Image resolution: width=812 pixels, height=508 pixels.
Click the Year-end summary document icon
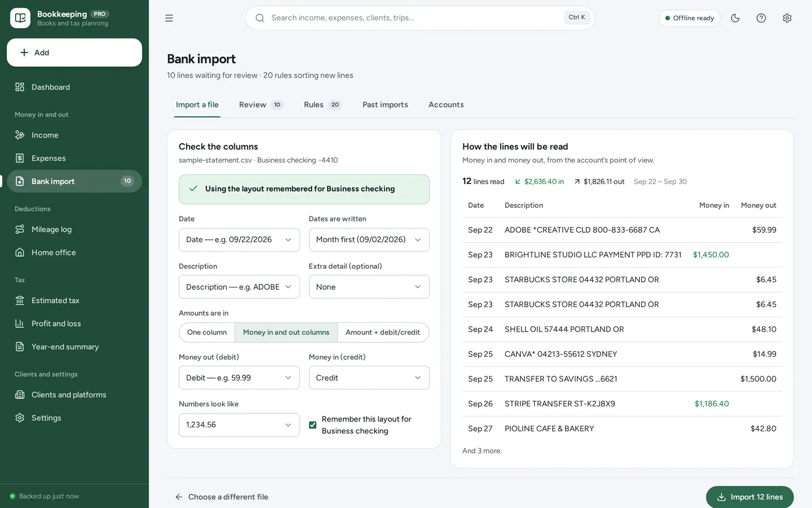point(20,347)
